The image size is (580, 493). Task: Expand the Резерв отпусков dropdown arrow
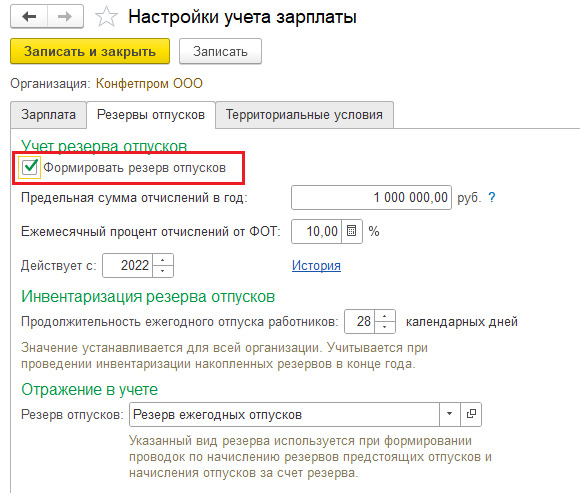pos(449,414)
